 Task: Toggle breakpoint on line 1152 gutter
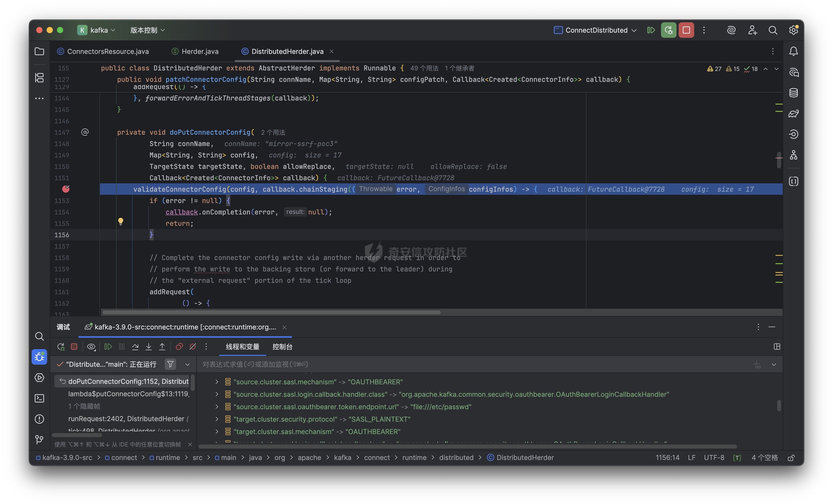coord(66,189)
